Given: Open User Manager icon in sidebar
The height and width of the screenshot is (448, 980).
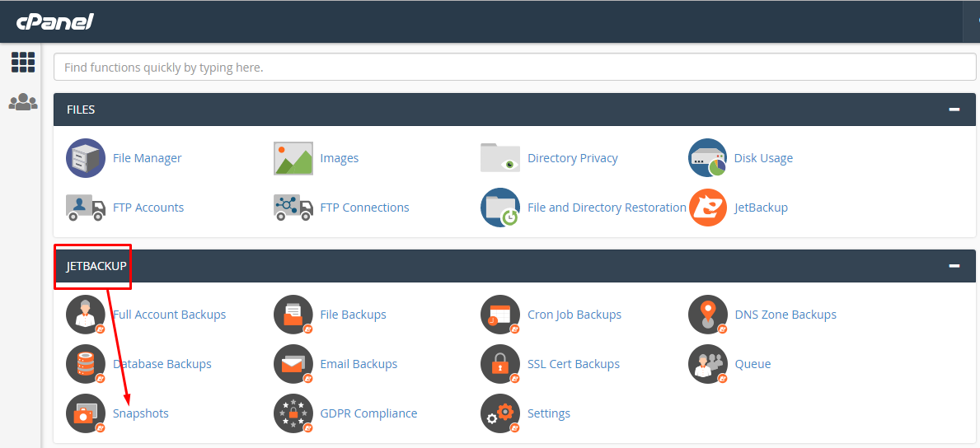Looking at the screenshot, I should tap(23, 102).
